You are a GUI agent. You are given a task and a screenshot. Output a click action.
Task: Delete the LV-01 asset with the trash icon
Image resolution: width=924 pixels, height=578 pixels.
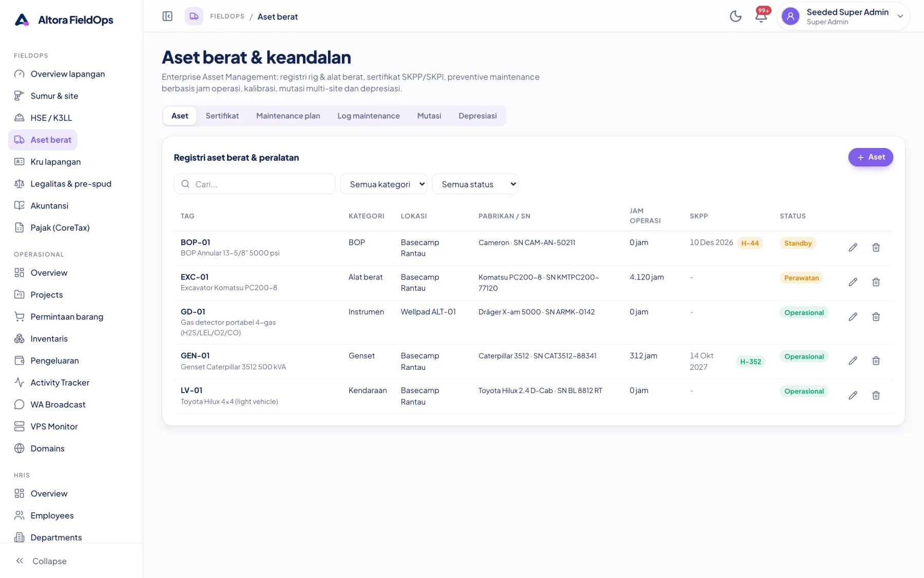tap(876, 396)
